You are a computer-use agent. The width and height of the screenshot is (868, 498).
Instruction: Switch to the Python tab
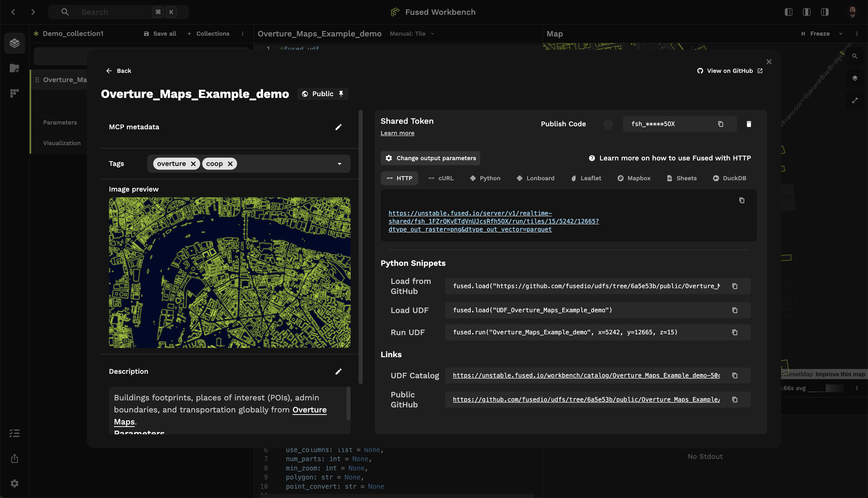485,178
